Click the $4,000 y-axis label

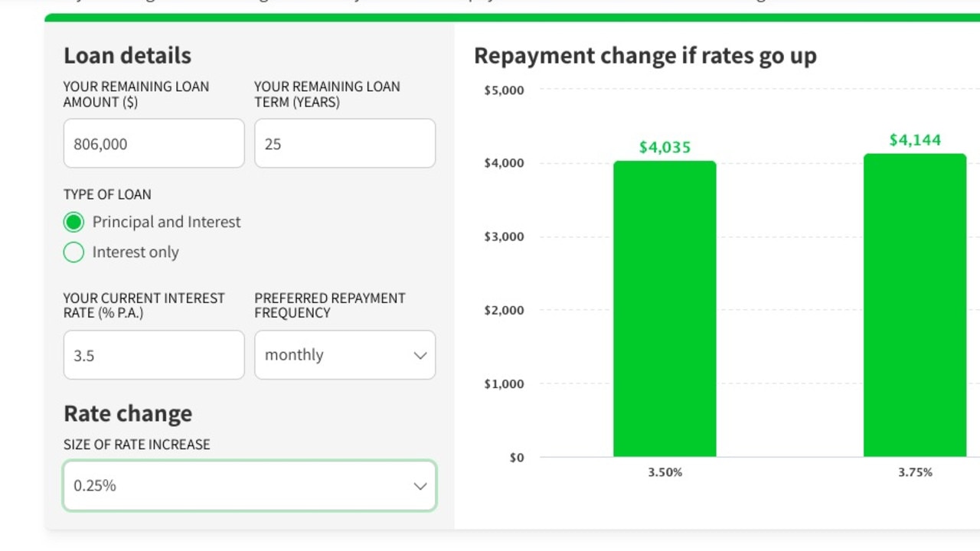point(504,163)
